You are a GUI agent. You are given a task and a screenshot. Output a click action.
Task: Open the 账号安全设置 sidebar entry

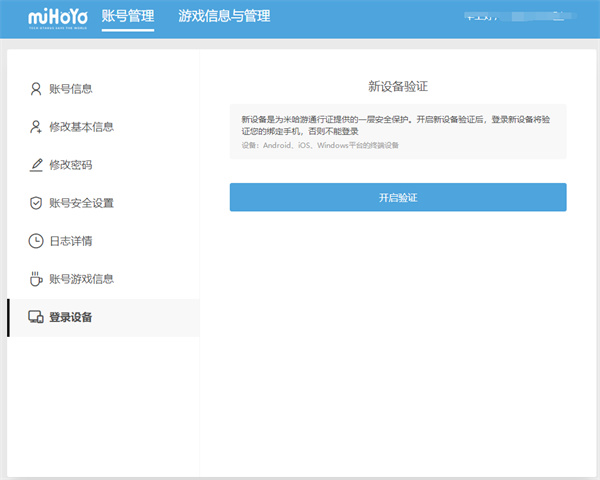(81, 203)
